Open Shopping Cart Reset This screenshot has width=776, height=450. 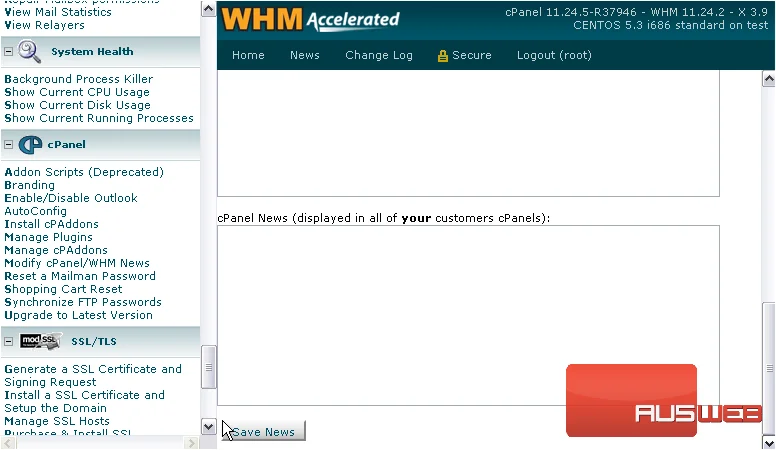tap(63, 289)
